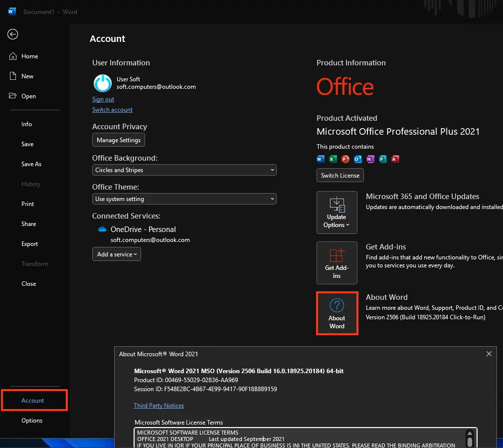Image resolution: width=503 pixels, height=448 pixels.
Task: Click the Excel app icon in product list
Action: click(333, 159)
